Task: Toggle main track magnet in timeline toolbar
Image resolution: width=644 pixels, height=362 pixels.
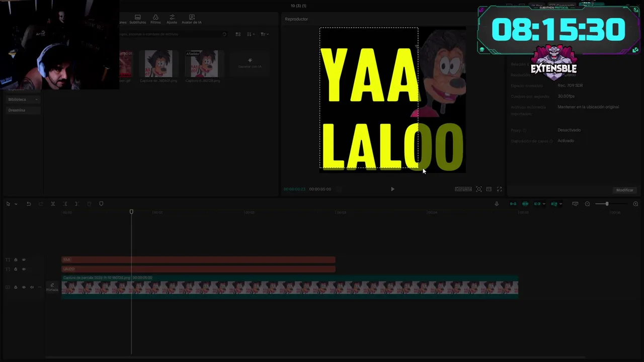Action: [513, 204]
